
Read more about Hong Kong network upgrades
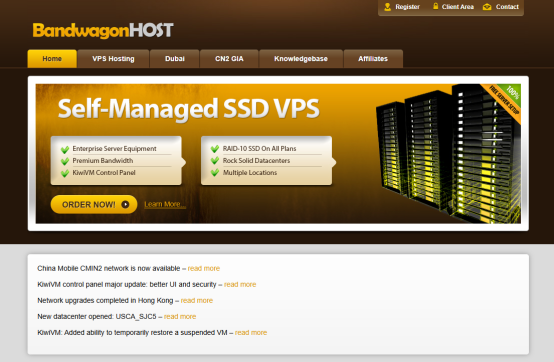click(x=197, y=301)
